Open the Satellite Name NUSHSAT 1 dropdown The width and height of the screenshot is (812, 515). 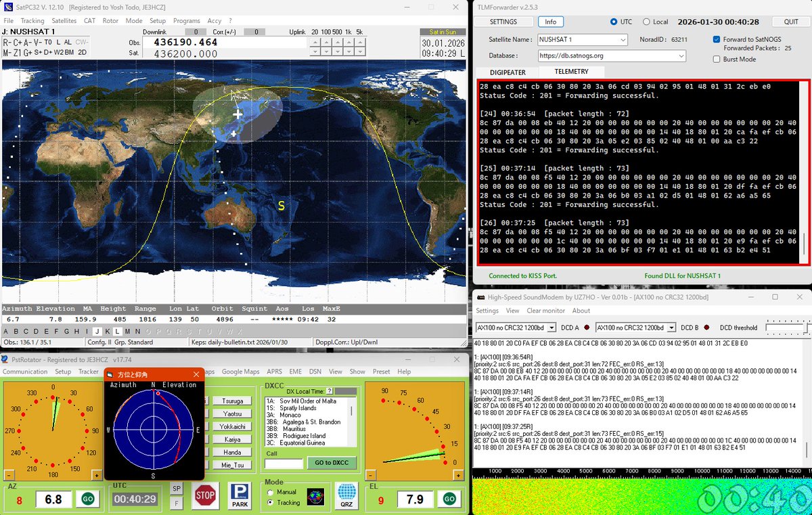coord(583,39)
